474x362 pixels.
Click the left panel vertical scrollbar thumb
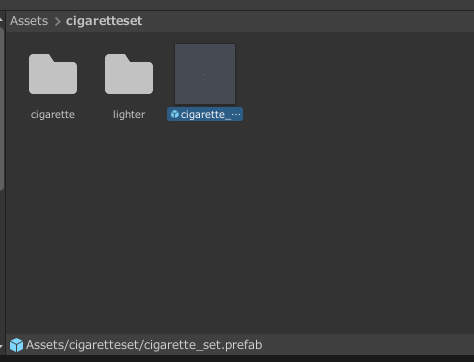pos(2,108)
